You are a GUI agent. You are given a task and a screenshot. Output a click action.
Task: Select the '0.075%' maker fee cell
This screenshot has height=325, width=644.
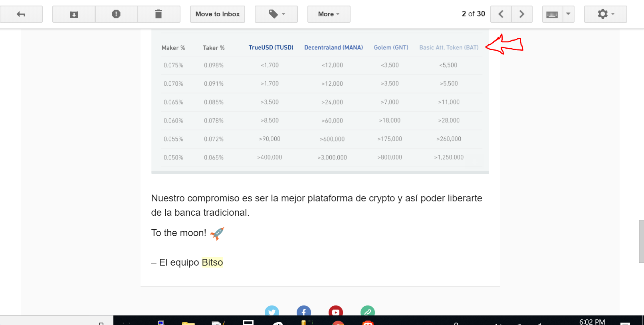coord(173,65)
